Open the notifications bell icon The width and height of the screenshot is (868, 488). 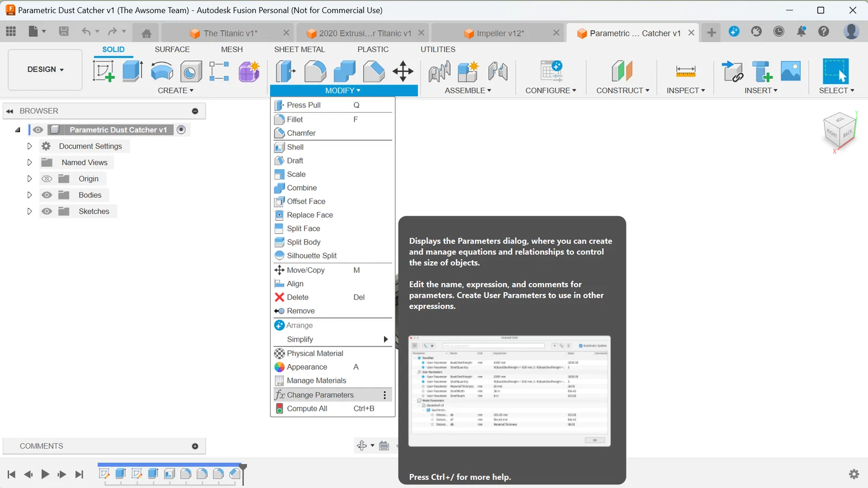tap(801, 31)
